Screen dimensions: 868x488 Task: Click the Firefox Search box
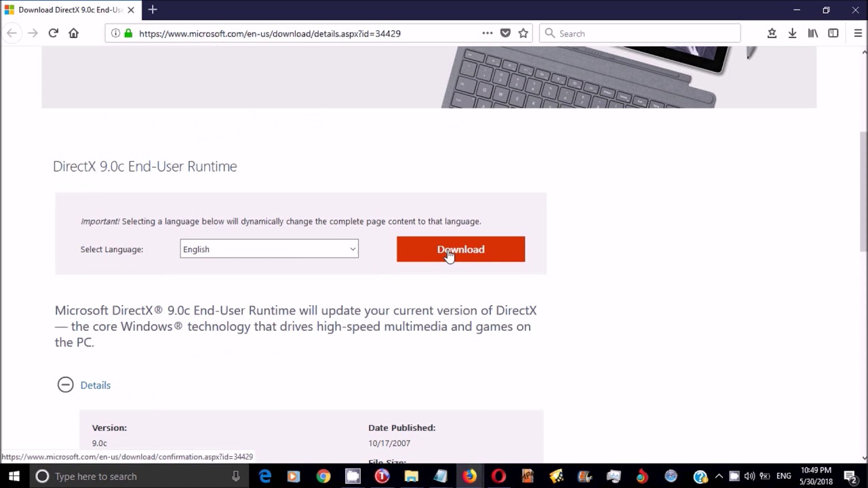click(639, 33)
